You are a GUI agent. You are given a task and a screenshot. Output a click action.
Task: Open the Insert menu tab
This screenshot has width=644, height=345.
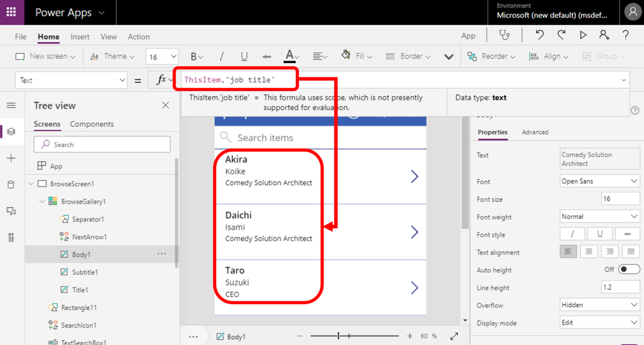coord(80,37)
